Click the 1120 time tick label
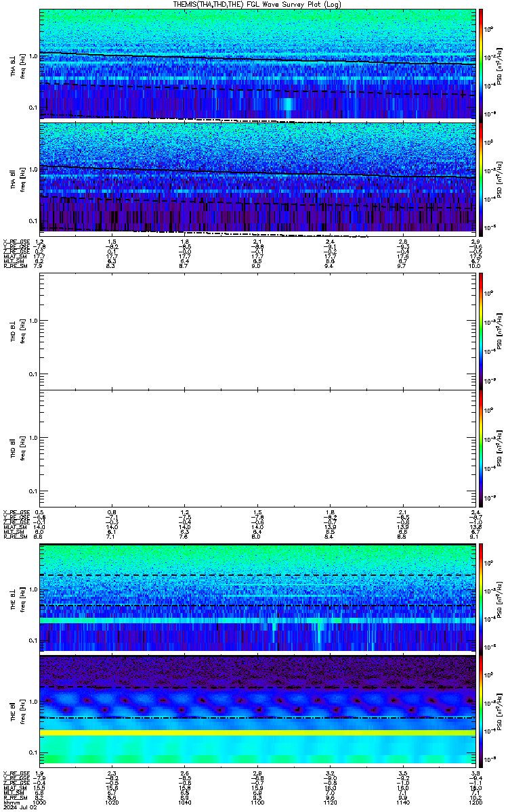Screen dimensions: 508x812 pos(329,803)
